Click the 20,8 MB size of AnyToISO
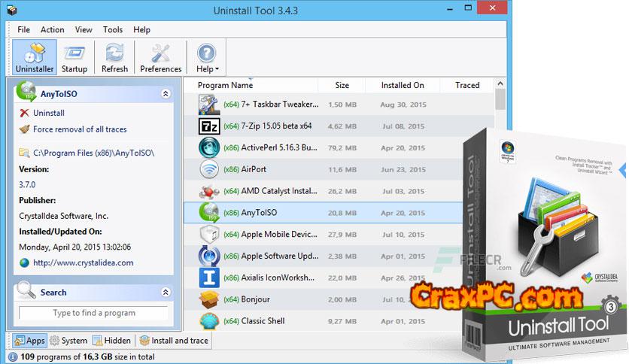The image size is (629, 364). coord(342,213)
